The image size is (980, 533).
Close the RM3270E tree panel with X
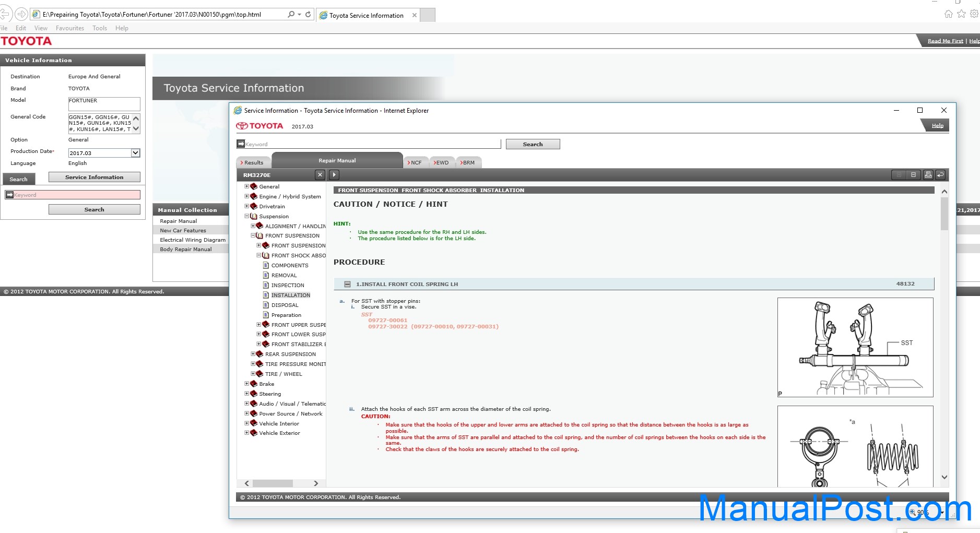[320, 175]
